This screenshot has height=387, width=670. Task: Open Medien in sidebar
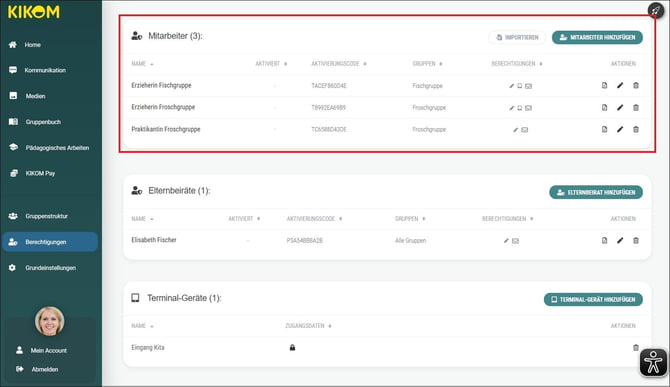(28, 96)
